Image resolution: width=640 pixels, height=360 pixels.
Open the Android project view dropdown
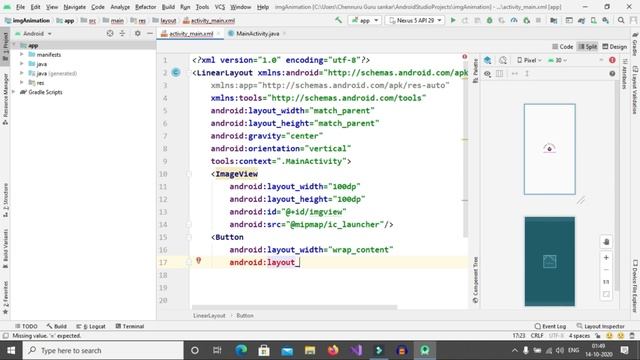(x=33, y=33)
